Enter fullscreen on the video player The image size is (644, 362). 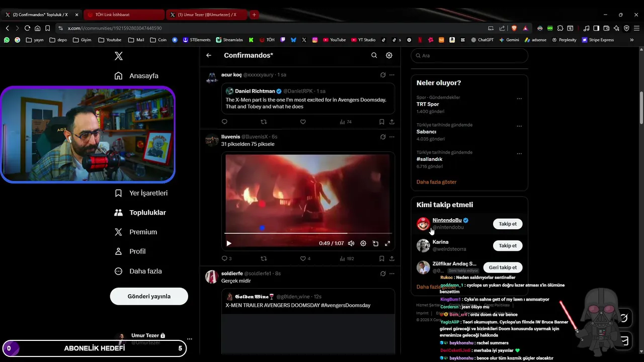coord(387,243)
